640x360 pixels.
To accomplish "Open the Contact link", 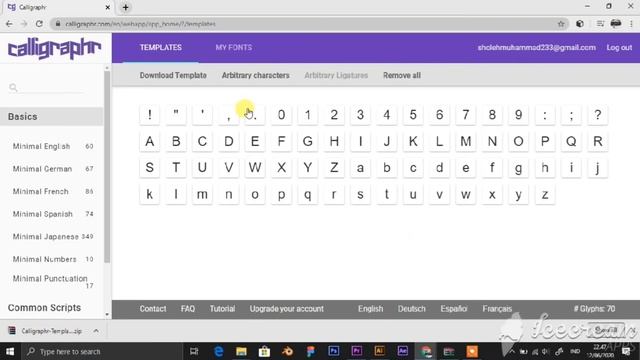I will 153,309.
